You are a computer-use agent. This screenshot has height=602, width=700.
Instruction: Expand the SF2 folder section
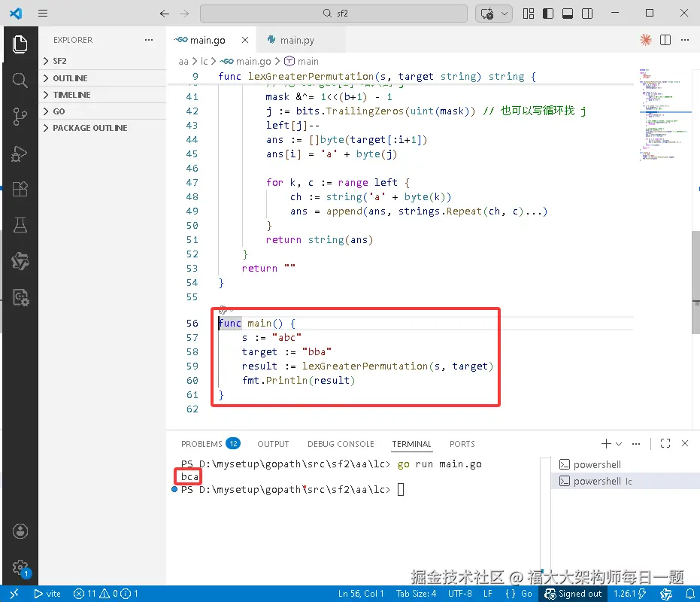[x=103, y=61]
